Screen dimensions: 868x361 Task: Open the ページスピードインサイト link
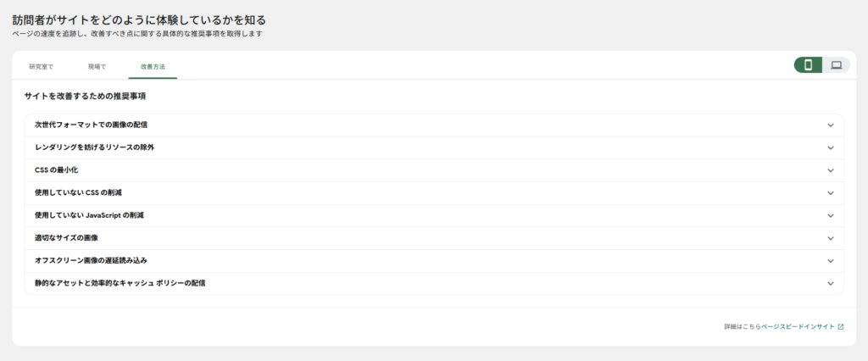click(798, 326)
